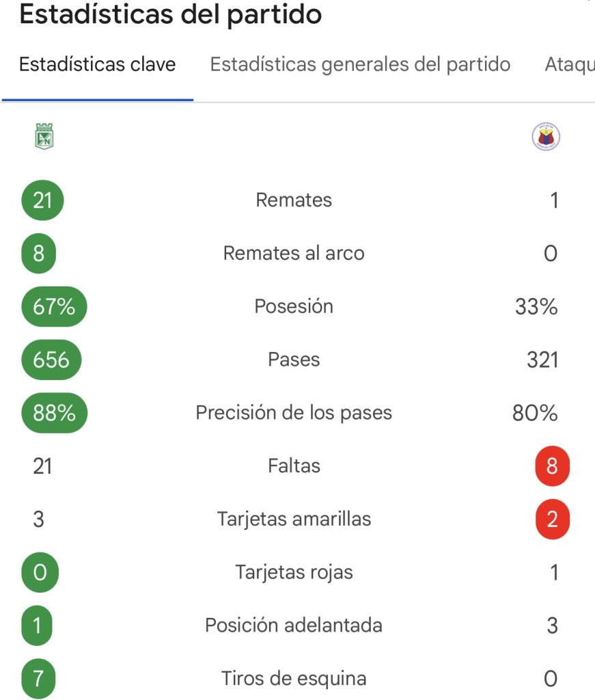Viewport: 595px width, 700px height.
Task: Click the red 8 Faltas badge
Action: (x=552, y=466)
